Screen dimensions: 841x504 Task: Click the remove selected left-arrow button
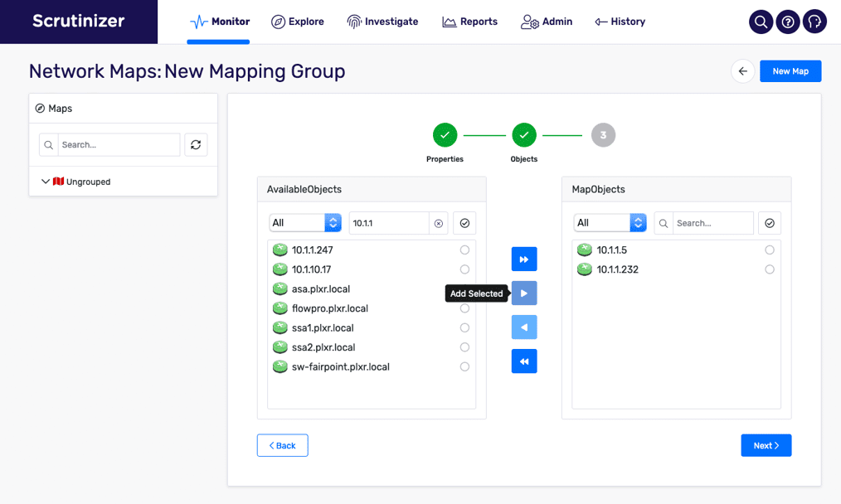(524, 327)
